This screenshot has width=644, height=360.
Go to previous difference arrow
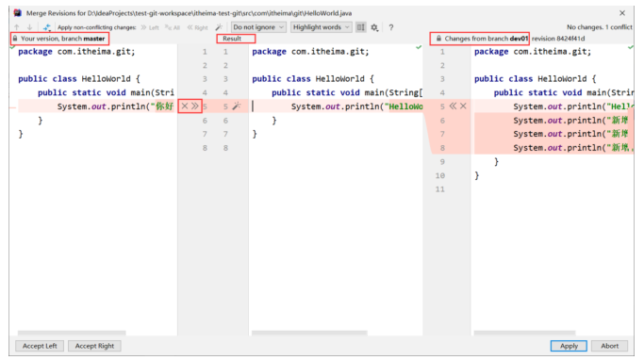click(17, 27)
